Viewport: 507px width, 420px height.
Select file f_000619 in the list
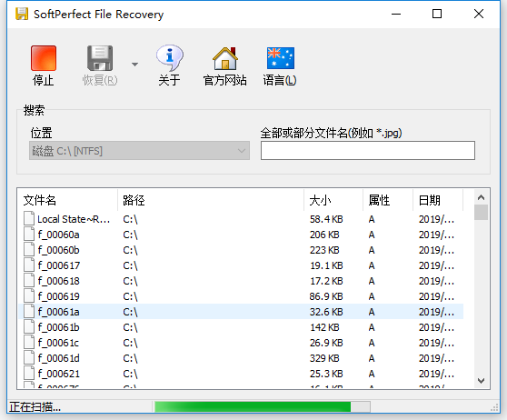(x=241, y=296)
